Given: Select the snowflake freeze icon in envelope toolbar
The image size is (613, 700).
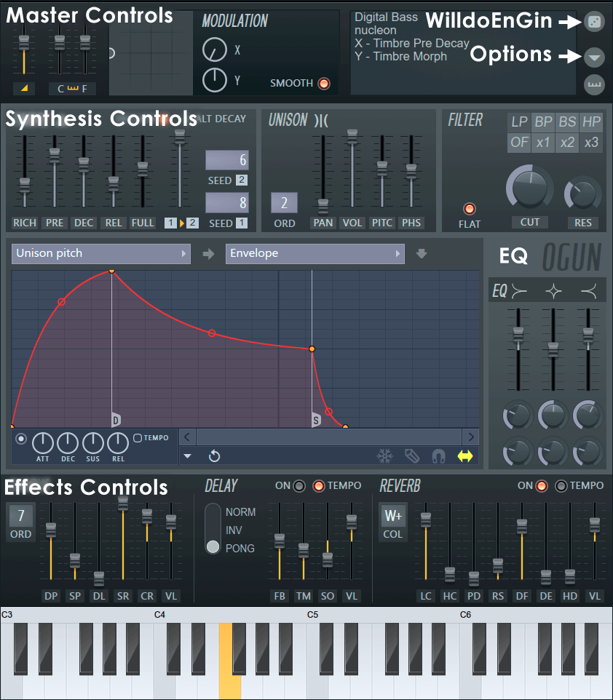Looking at the screenshot, I should click(384, 455).
